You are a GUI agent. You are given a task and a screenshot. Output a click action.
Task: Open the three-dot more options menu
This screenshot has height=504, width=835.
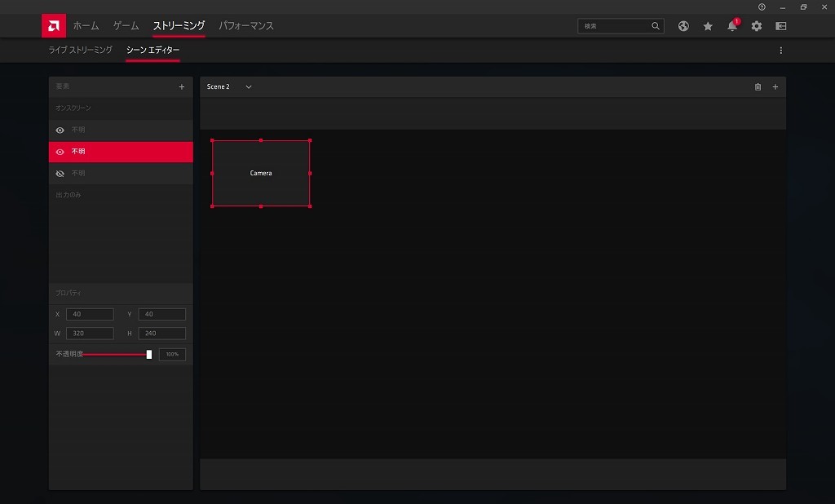click(x=780, y=51)
